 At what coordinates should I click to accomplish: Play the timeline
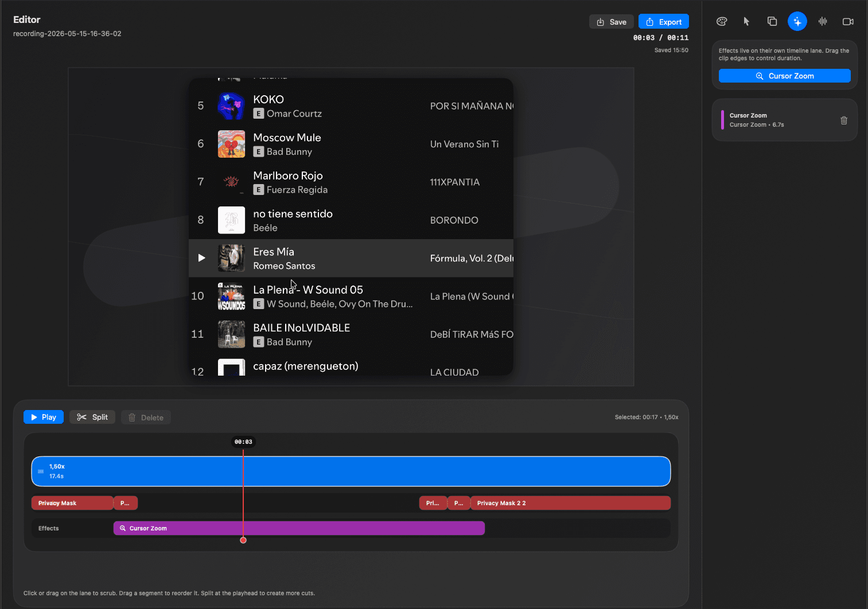(x=44, y=417)
